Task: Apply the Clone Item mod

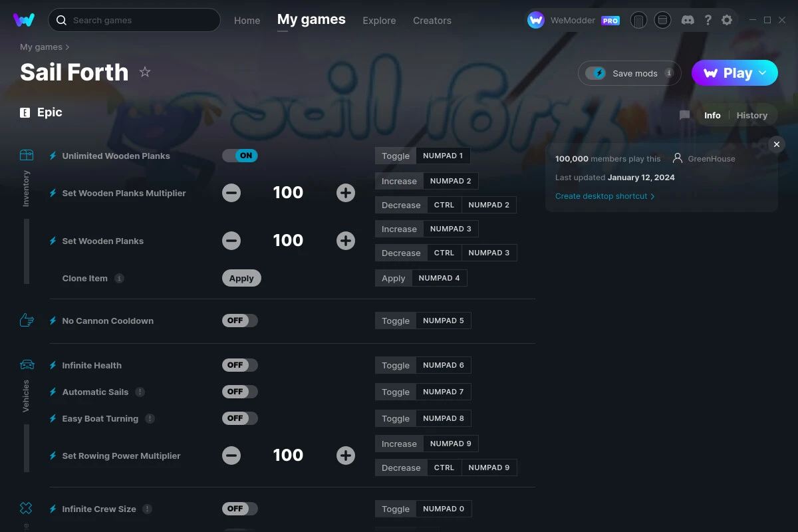Action: (x=241, y=278)
